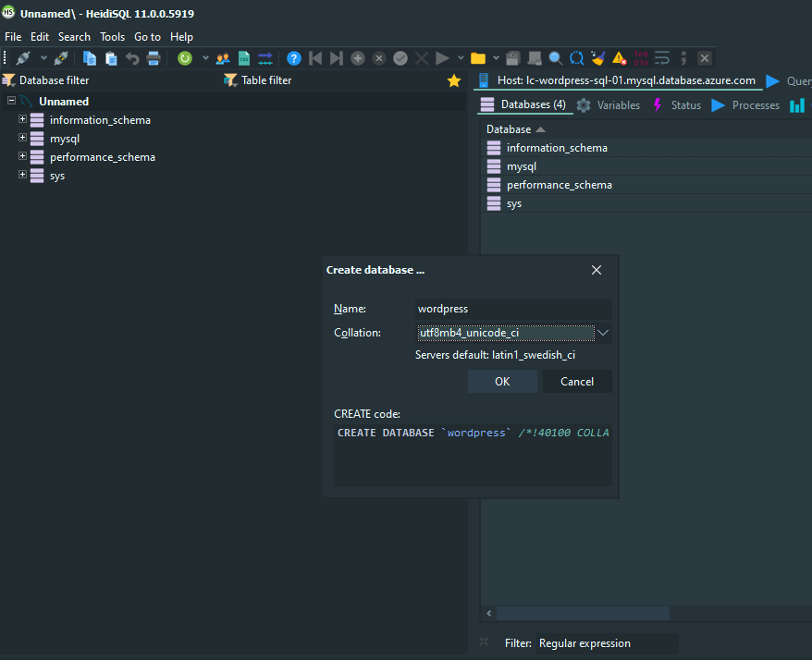Screen dimensions: 812x660
Task: Collapse the Unnamed session tree node
Action: pos(11,101)
